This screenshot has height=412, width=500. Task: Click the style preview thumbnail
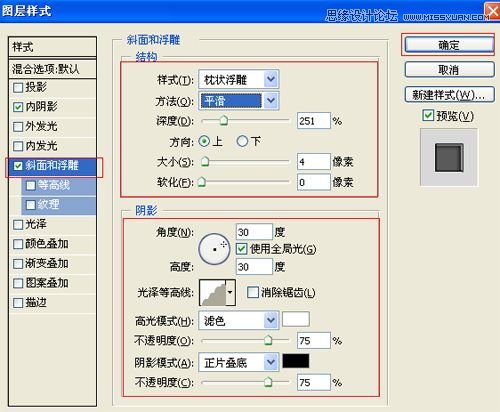(449, 157)
